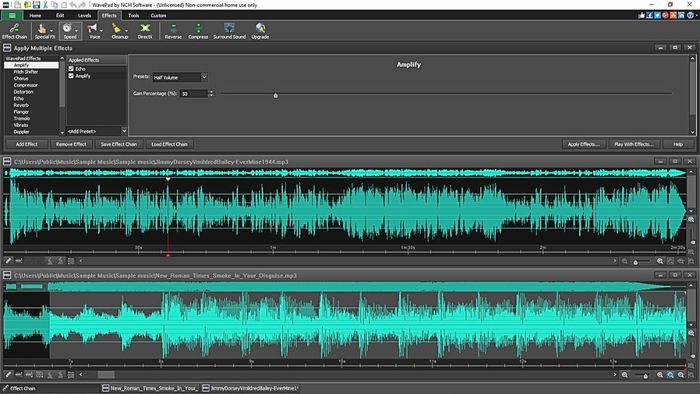Switch to New_Roman_Times_Smoke_In_Your bottom tab
The width and height of the screenshot is (700, 394).
[150, 388]
